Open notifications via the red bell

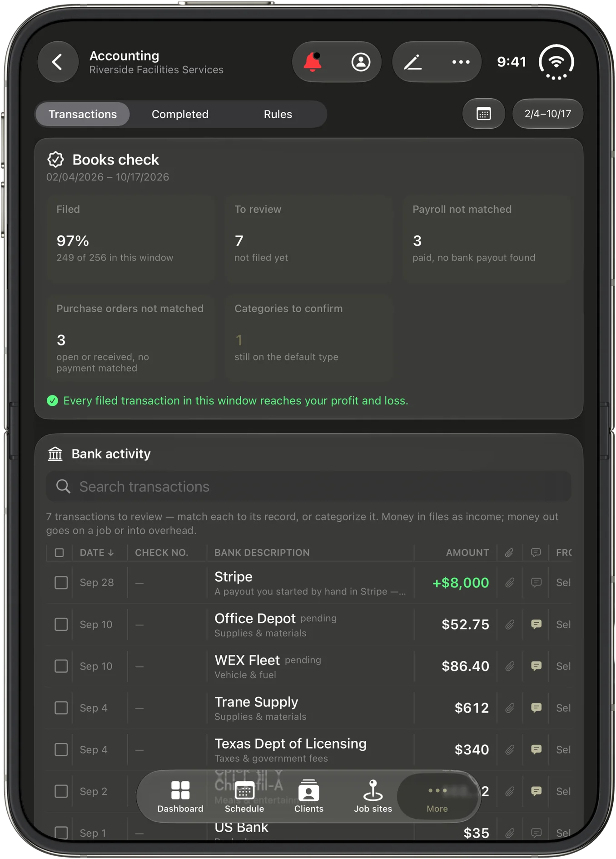313,62
